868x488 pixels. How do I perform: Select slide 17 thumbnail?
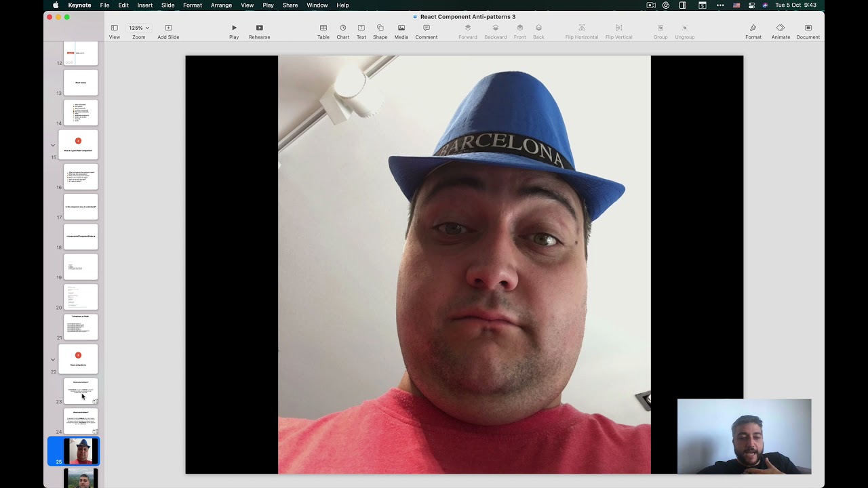(81, 207)
